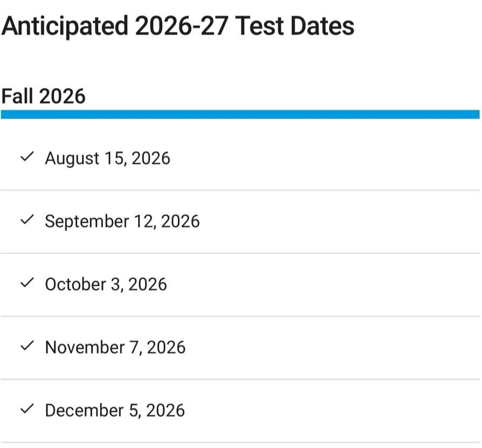The height and width of the screenshot is (448, 482).
Task: Open the November 7, 2026 test date
Action: click(x=115, y=348)
